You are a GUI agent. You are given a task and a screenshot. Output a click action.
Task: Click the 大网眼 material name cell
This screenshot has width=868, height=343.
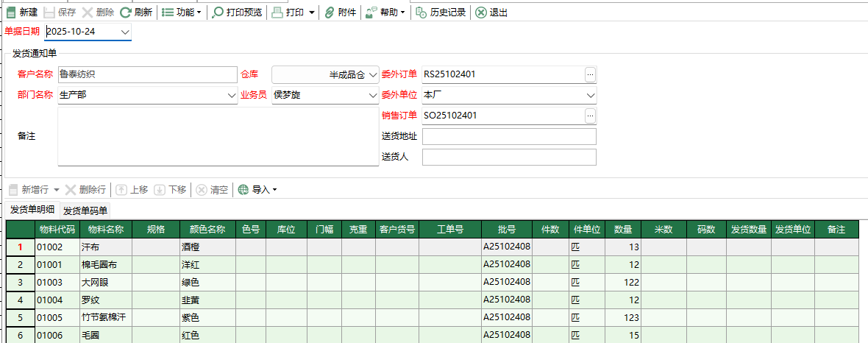[x=106, y=283]
